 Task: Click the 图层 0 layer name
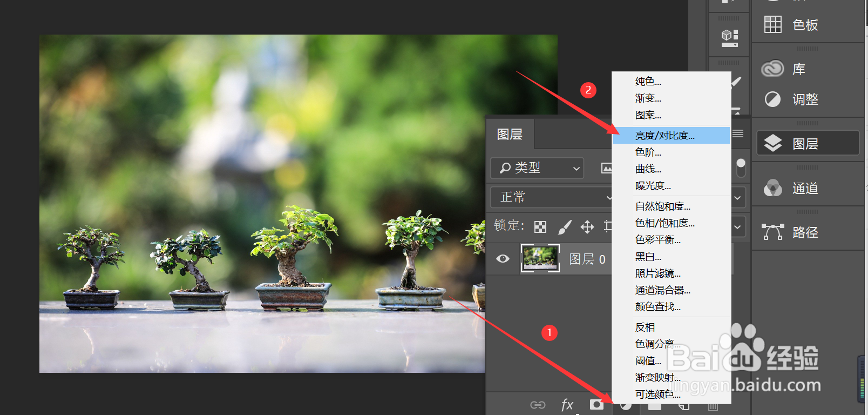[587, 259]
